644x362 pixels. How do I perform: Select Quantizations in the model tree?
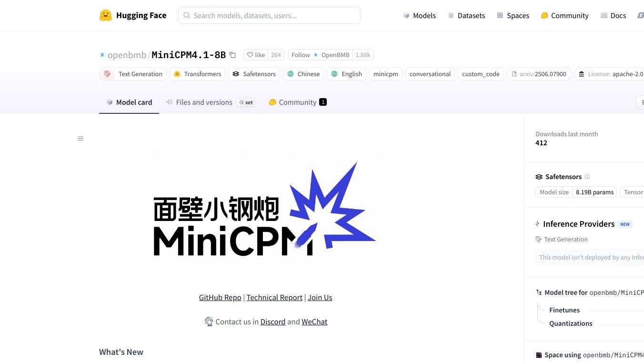pyautogui.click(x=571, y=323)
